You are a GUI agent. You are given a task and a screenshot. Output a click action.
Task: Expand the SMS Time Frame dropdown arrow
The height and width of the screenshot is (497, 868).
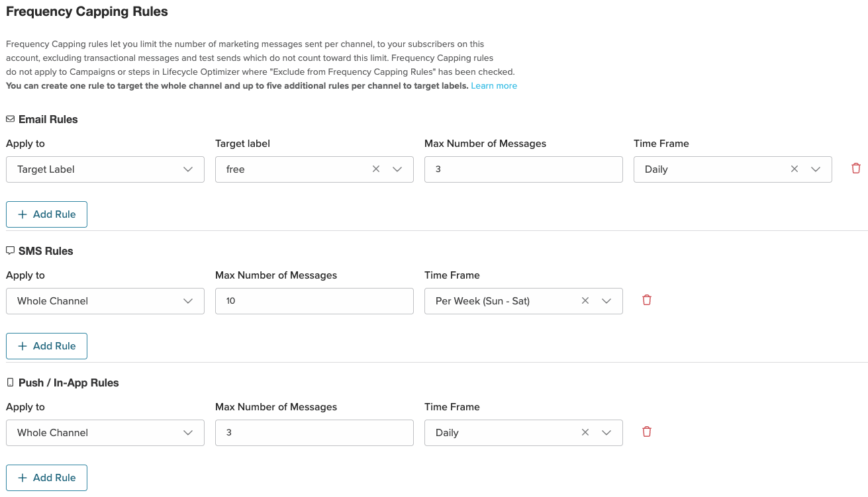click(x=606, y=301)
